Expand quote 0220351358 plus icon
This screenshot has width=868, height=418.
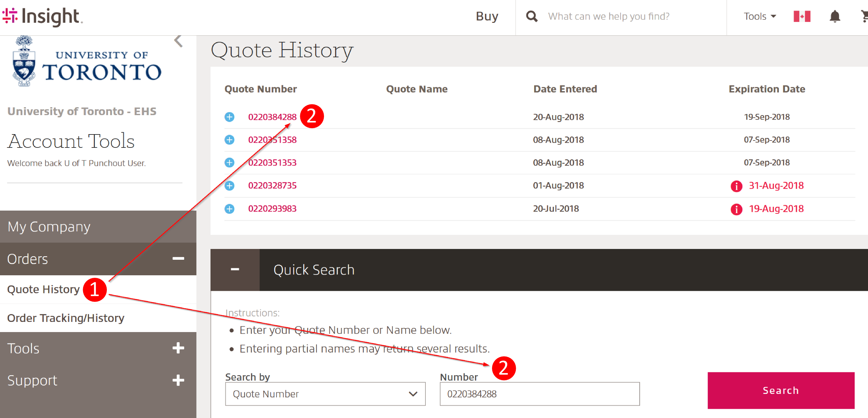pyautogui.click(x=230, y=140)
